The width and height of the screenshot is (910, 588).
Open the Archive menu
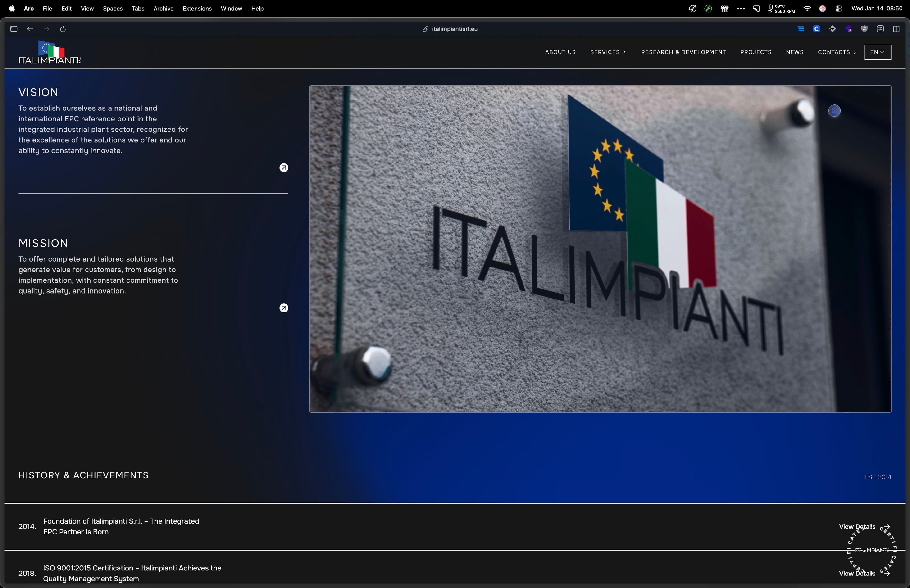click(x=164, y=8)
